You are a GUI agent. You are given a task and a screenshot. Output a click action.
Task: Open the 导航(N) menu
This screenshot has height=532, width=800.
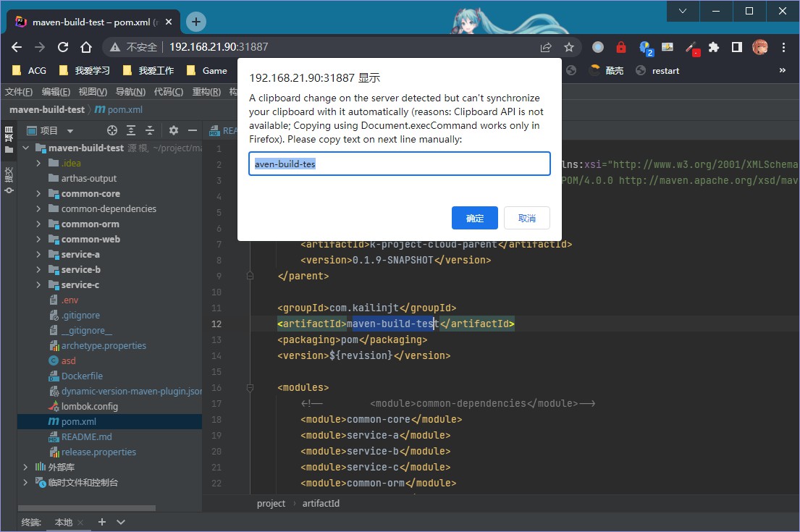point(130,92)
